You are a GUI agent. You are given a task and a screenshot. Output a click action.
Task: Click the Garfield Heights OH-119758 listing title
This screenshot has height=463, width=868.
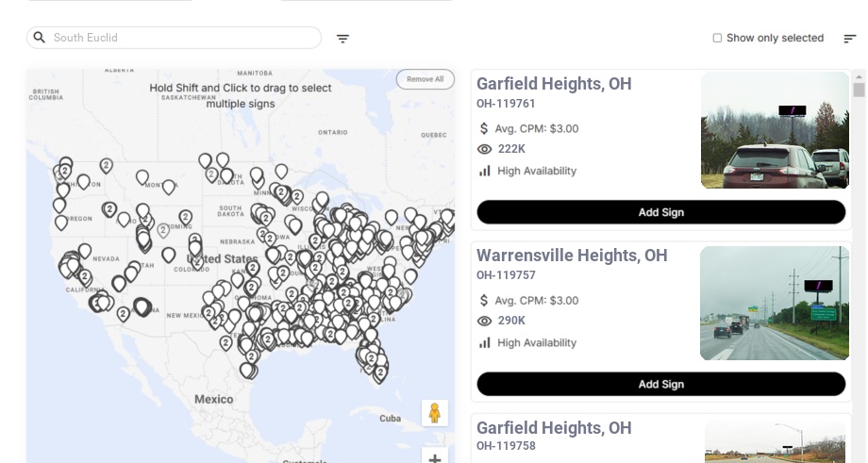(x=554, y=428)
